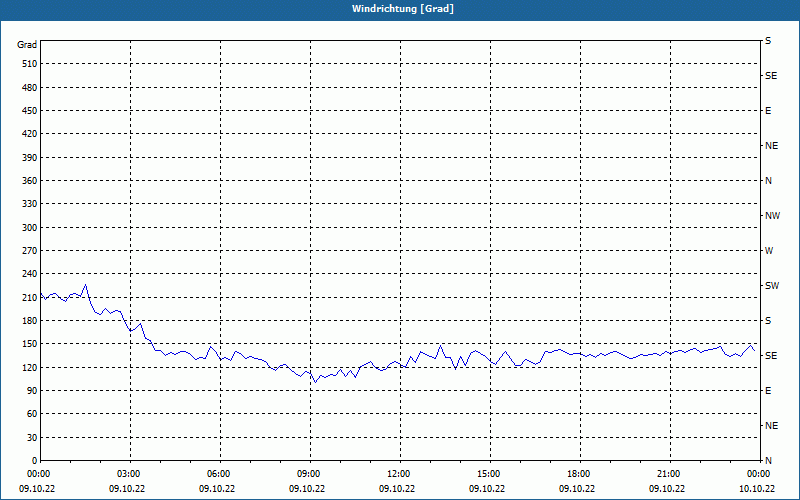Image resolution: width=800 pixels, height=500 pixels.
Task: Click the 120 degree axis label
Action: coord(30,367)
